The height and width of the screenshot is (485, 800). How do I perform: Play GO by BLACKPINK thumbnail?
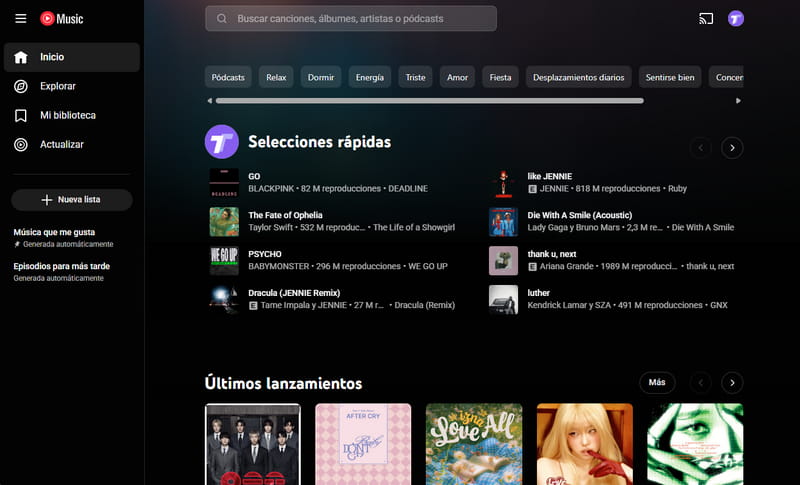[224, 183]
